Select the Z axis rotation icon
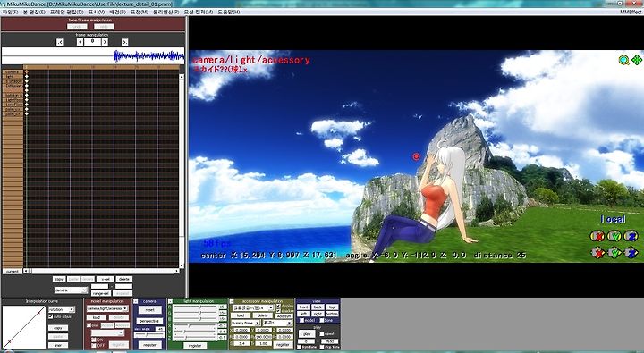Screen dimensions: 644x353 (631, 236)
